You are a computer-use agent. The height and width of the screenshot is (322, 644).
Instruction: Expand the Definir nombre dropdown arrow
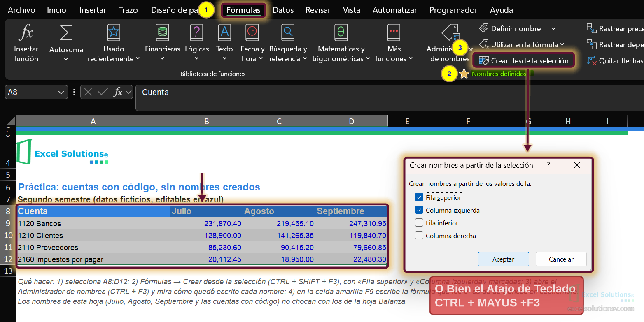point(553,29)
